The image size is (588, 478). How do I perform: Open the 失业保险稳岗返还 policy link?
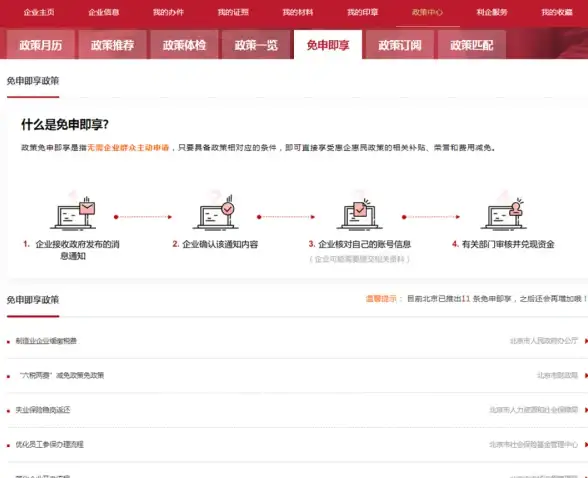coord(43,410)
